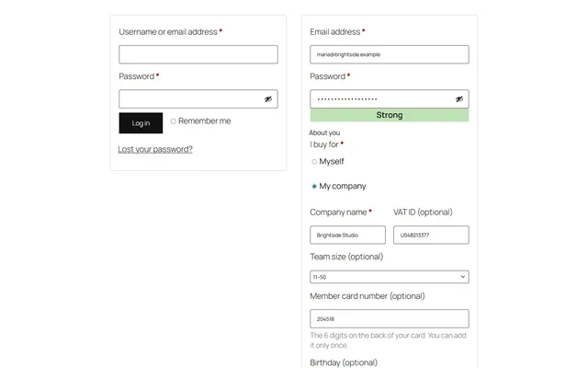
Task: Click the VAT ID input field
Action: 431,236
